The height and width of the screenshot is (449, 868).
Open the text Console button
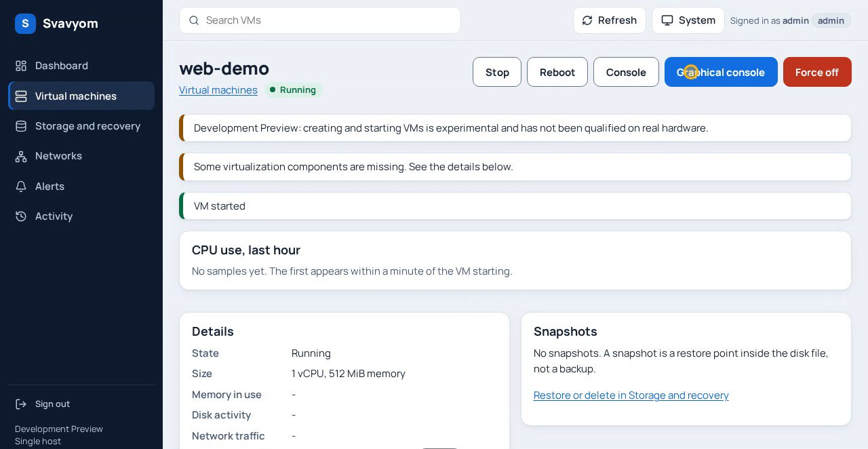(626, 72)
